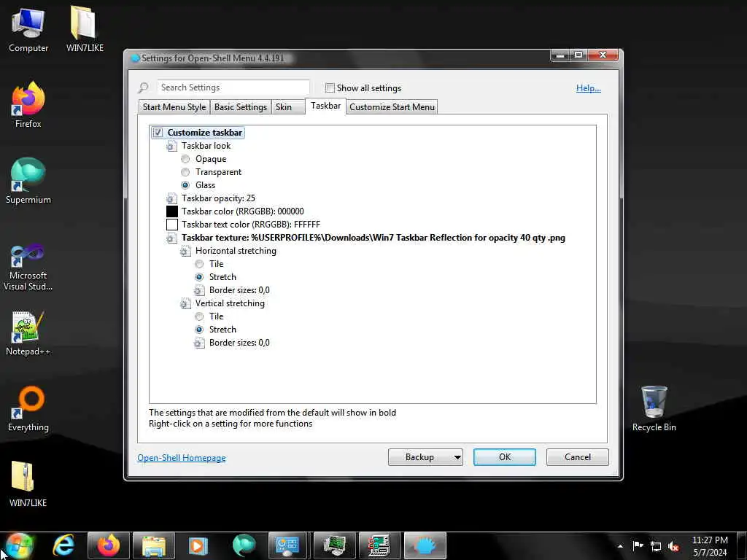Open Supermium from the taskbar

pos(244,545)
